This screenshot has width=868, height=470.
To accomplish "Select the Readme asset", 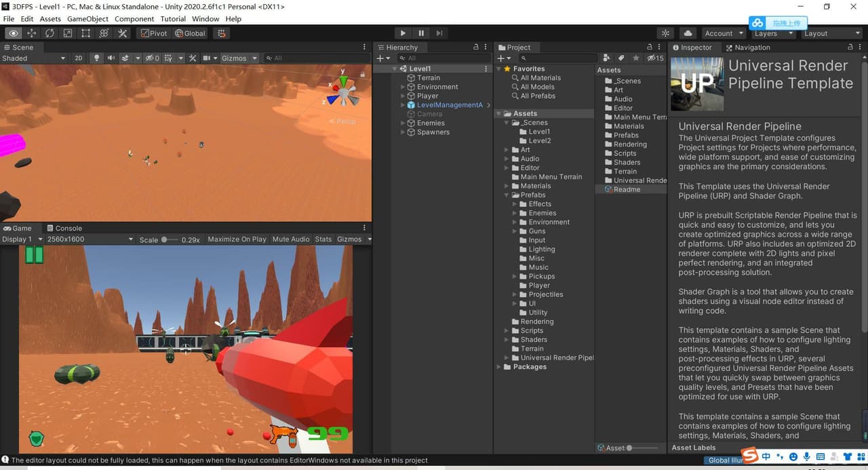I will coord(627,190).
